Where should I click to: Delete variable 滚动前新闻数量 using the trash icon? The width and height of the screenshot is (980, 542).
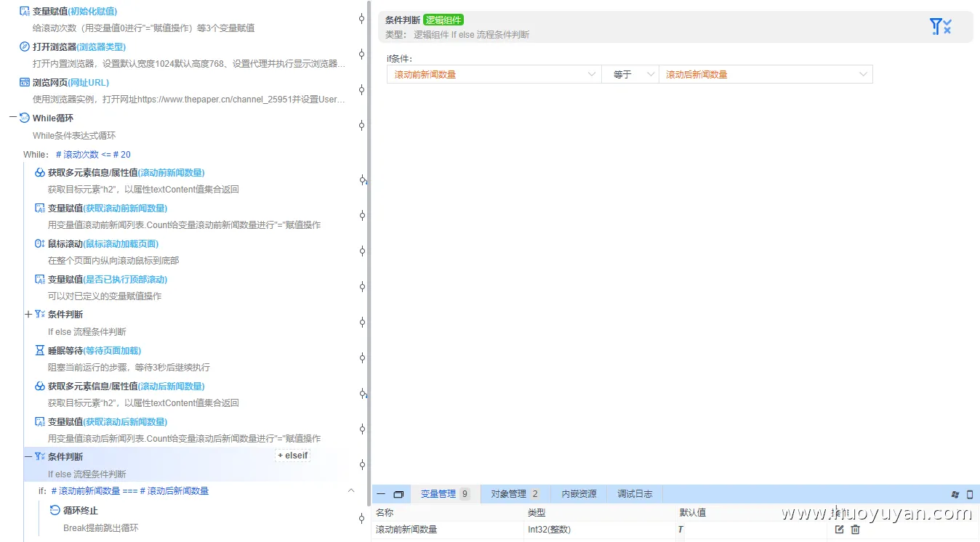856,530
